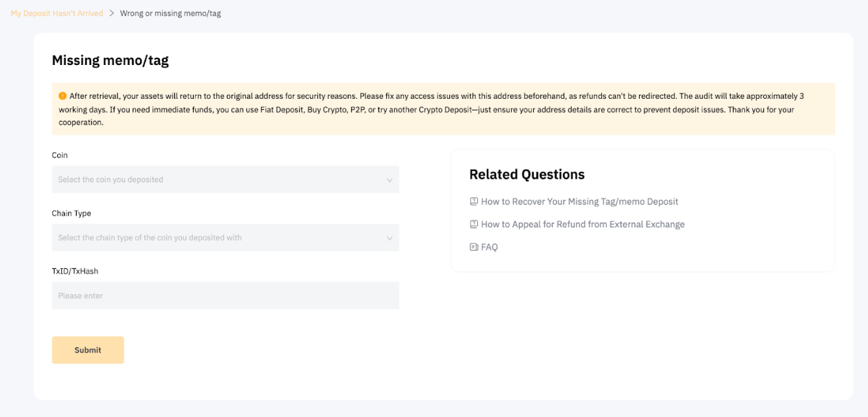Click the document icon next to FAQ
The height and width of the screenshot is (417, 868).
click(x=473, y=247)
